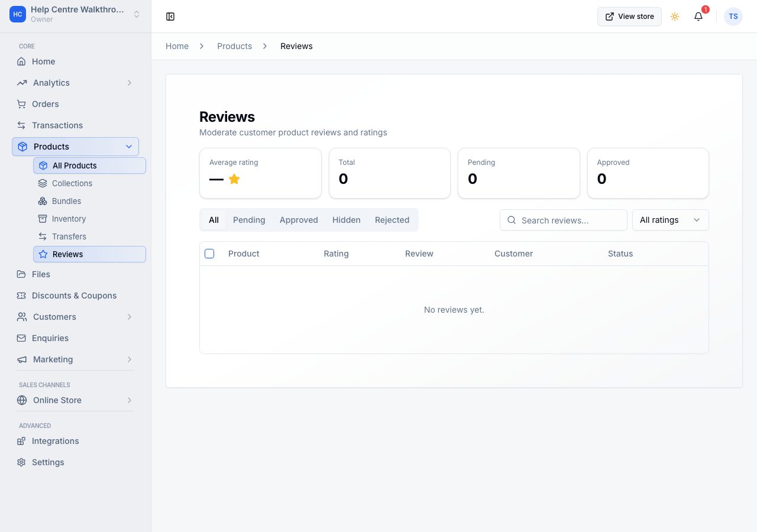Click the Discounts & Coupons ticket icon

click(x=21, y=296)
